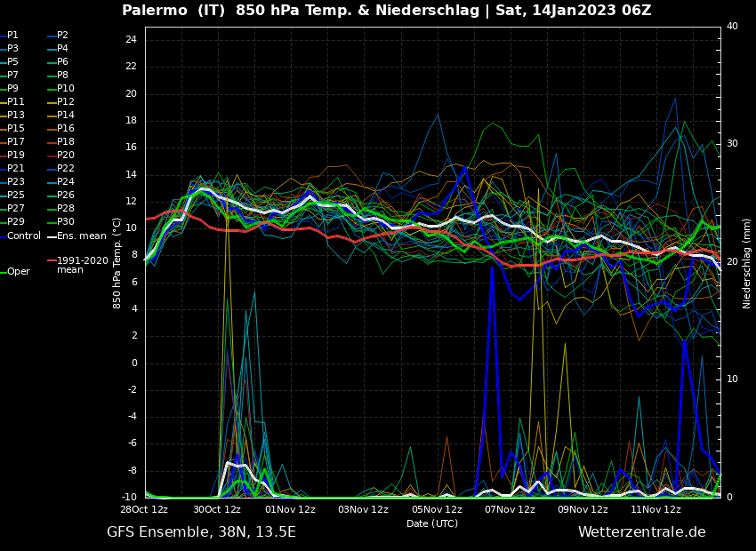Select the P22 legend label
The width and height of the screenshot is (756, 551).
tap(66, 169)
